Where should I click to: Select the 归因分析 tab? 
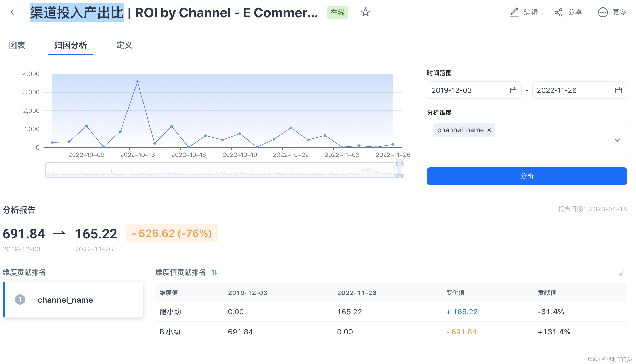70,45
